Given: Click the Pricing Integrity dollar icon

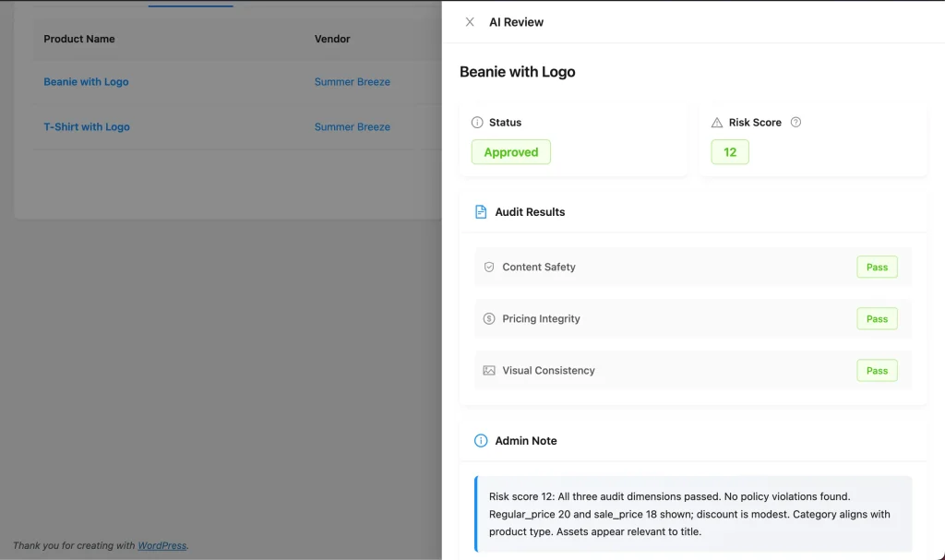Looking at the screenshot, I should (489, 318).
